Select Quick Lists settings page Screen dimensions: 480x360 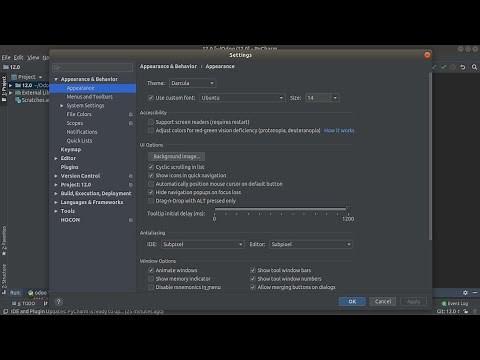(x=79, y=141)
